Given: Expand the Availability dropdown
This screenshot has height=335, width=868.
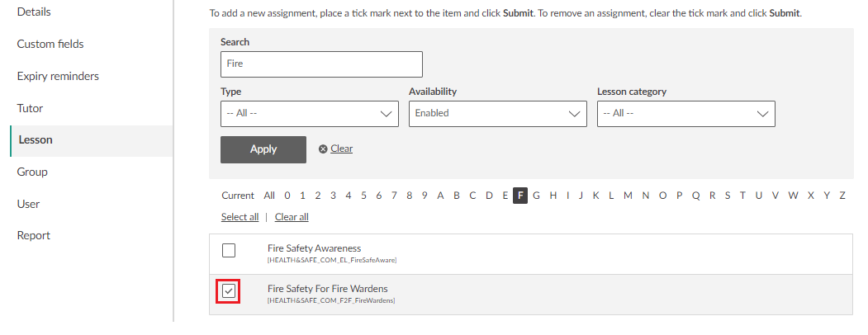Looking at the screenshot, I should 498,114.
